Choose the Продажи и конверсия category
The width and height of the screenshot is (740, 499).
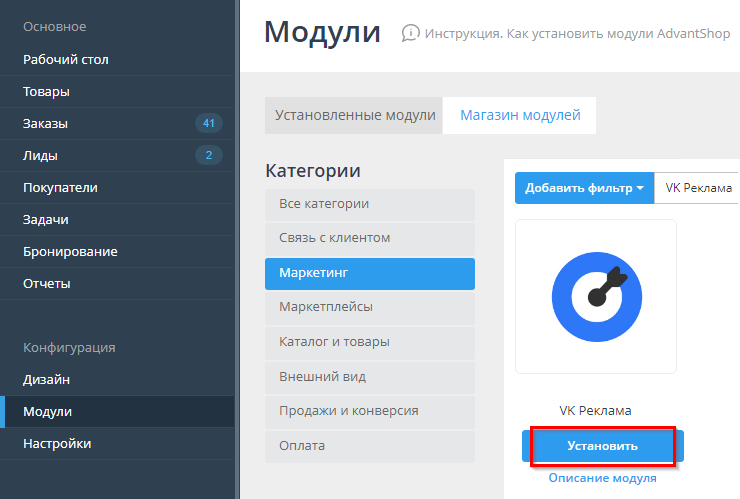(x=348, y=411)
